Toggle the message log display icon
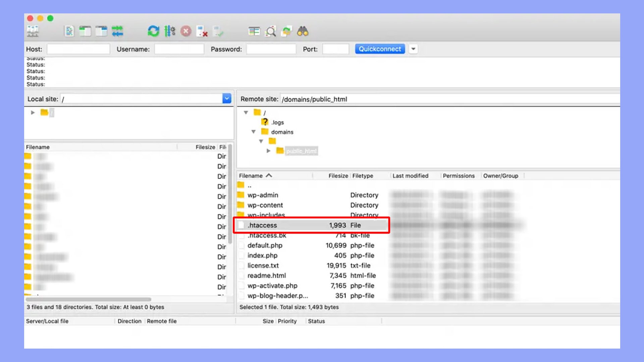The height and width of the screenshot is (362, 644). 69,32
